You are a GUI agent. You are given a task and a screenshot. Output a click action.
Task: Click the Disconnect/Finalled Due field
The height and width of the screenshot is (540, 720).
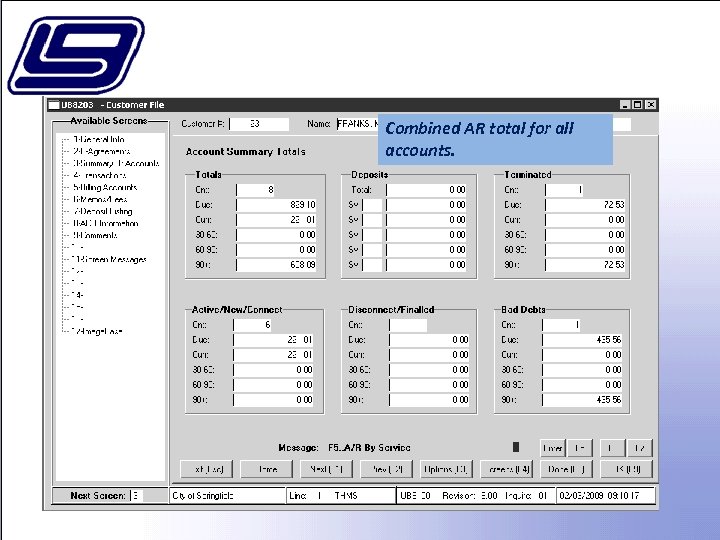tap(429, 340)
